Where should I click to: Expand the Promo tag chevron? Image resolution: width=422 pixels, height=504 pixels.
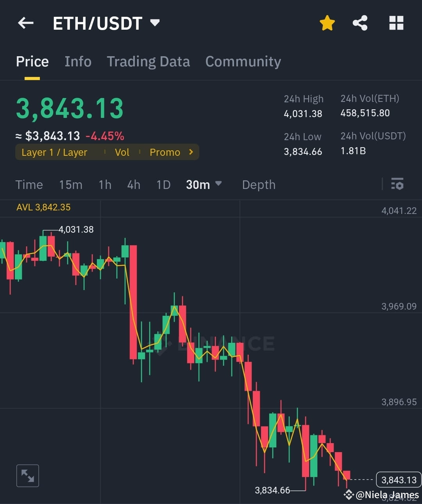pyautogui.click(x=190, y=152)
